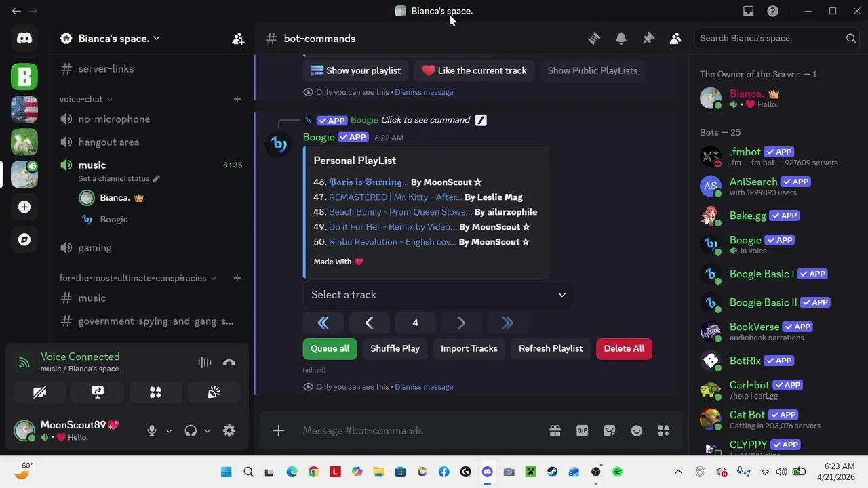Click Like the current track button
868x488 pixels.
(x=474, y=70)
